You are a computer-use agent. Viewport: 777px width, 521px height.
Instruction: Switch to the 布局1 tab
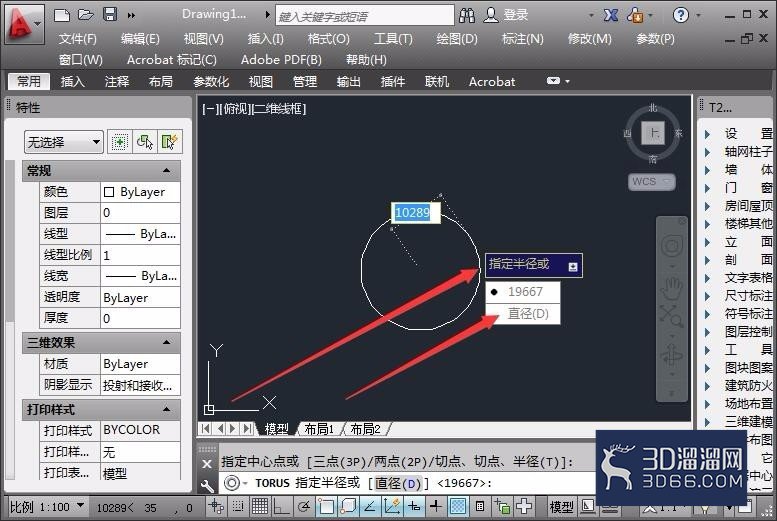point(319,429)
